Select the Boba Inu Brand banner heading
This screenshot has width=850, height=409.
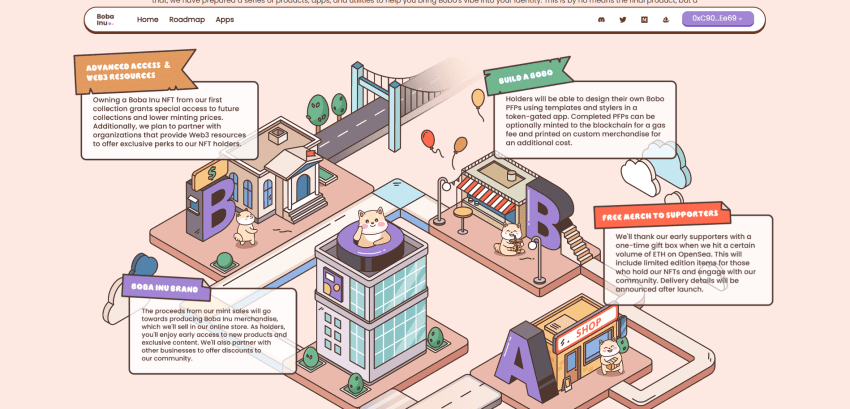coord(166,288)
